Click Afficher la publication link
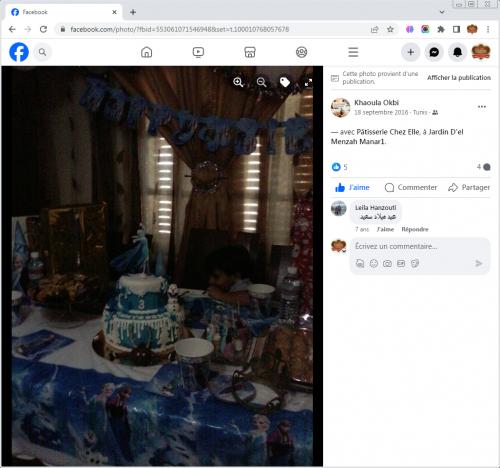 (459, 78)
